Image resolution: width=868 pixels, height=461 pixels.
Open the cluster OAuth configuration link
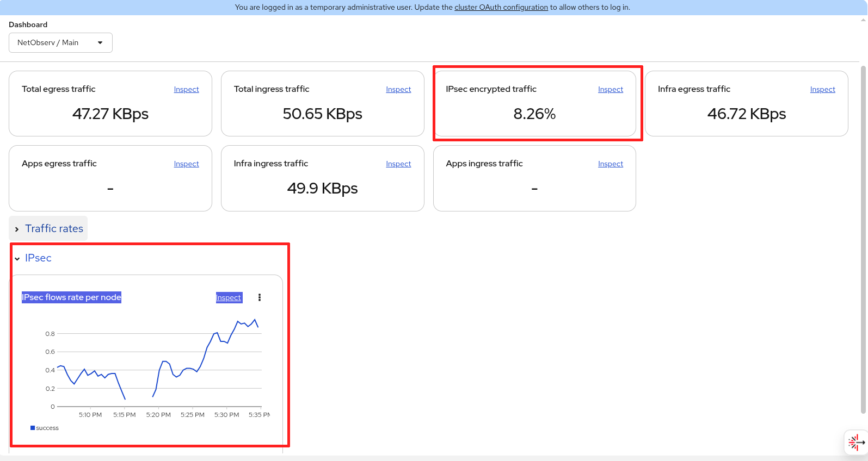click(501, 7)
